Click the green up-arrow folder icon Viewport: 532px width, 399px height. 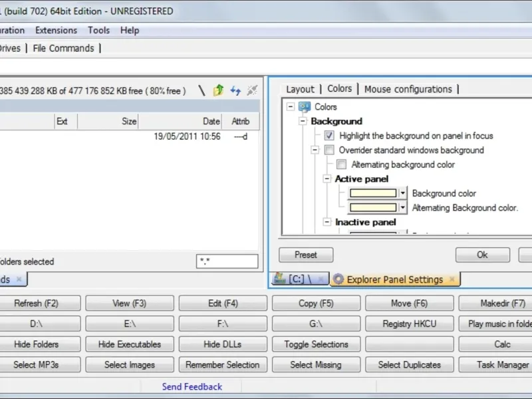click(219, 90)
